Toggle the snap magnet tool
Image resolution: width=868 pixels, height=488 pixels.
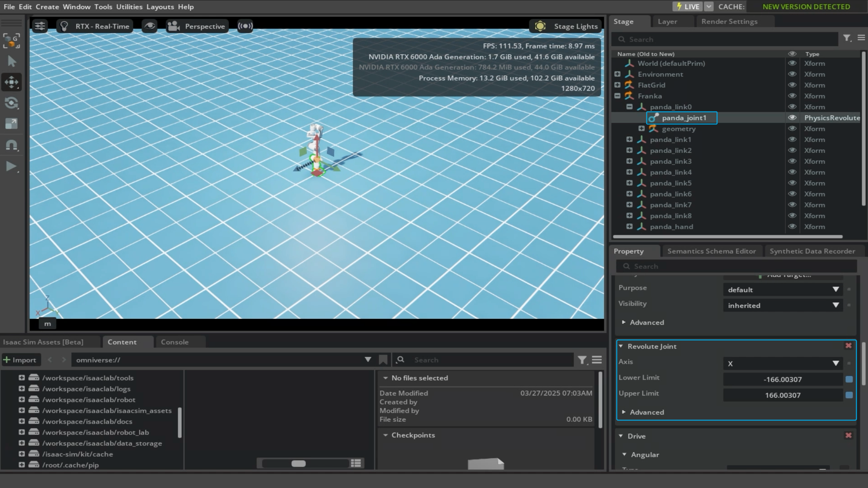[x=12, y=145]
